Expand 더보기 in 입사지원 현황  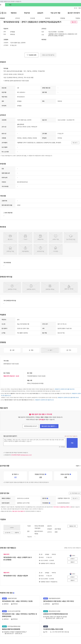point(78,466)
